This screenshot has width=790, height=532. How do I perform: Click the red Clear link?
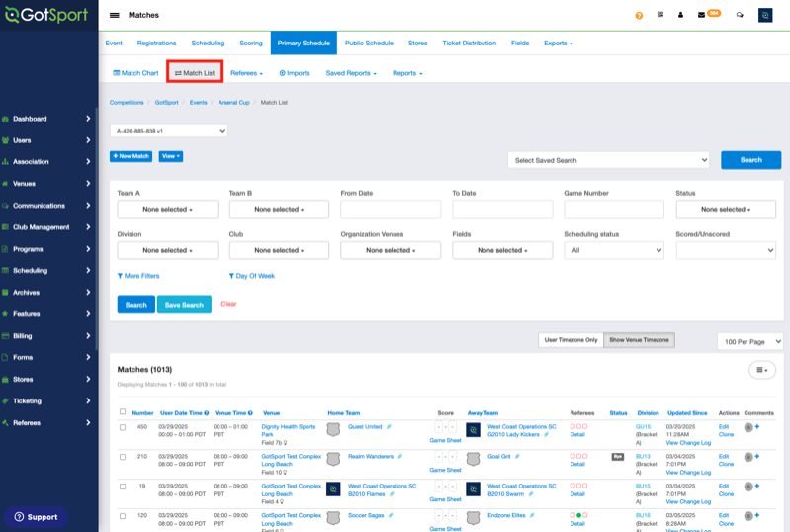click(x=228, y=304)
